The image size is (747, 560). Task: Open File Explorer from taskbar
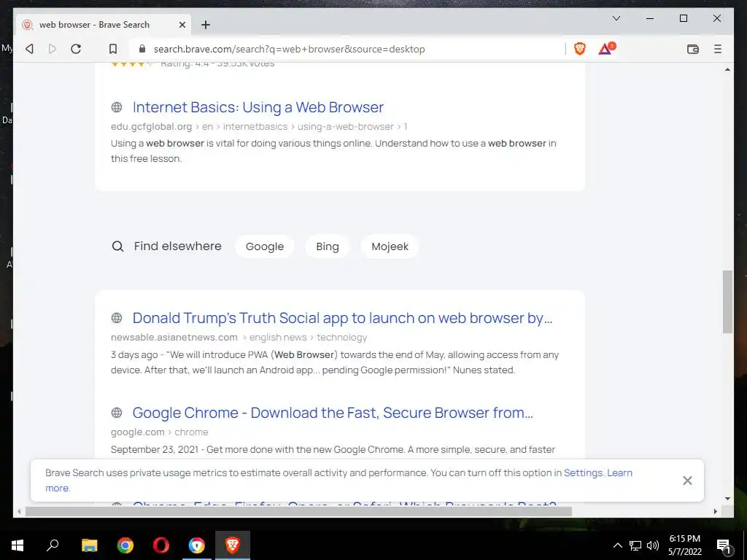(89, 545)
